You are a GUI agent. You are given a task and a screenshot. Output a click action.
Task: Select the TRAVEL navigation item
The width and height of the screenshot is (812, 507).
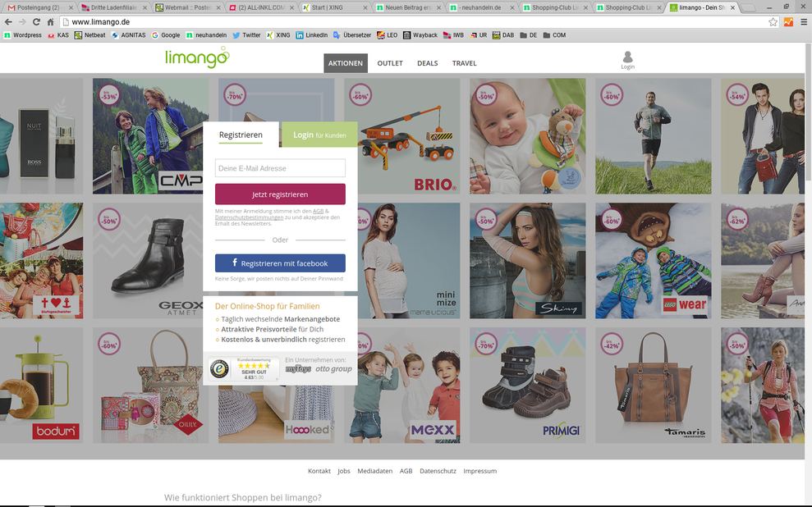click(465, 63)
